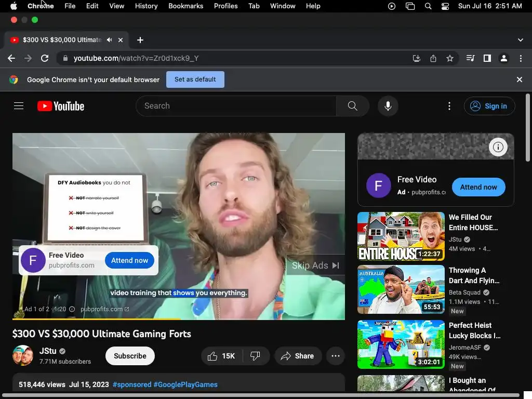Click the Share button
Viewport: 532px width, 399px height.
(298, 356)
